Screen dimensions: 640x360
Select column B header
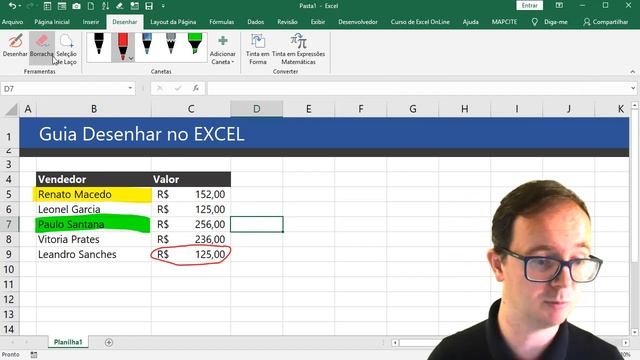coord(93,109)
